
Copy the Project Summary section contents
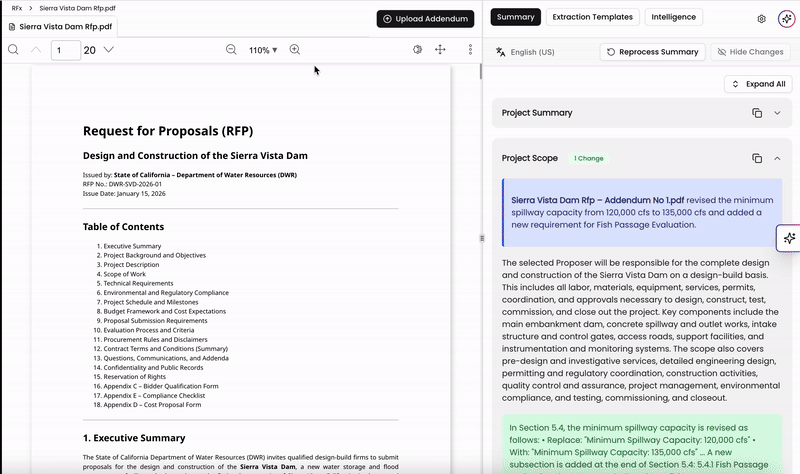pyautogui.click(x=757, y=113)
